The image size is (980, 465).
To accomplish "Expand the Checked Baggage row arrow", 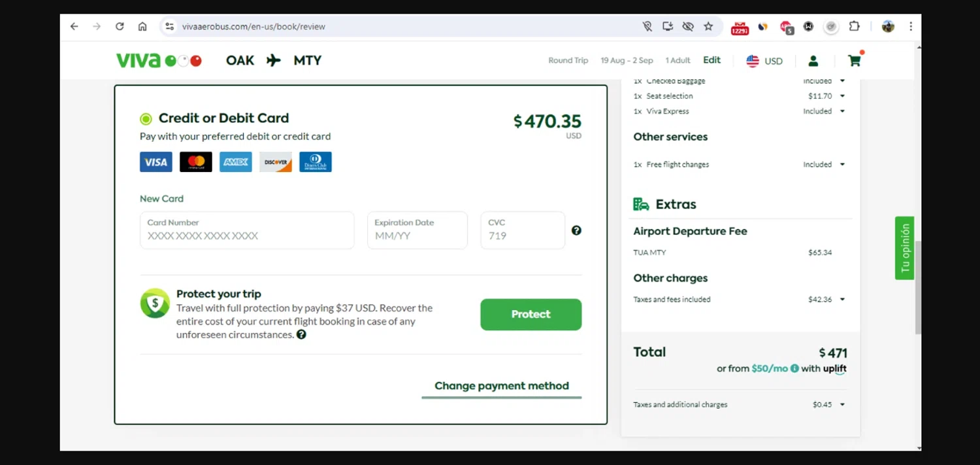I will point(842,81).
